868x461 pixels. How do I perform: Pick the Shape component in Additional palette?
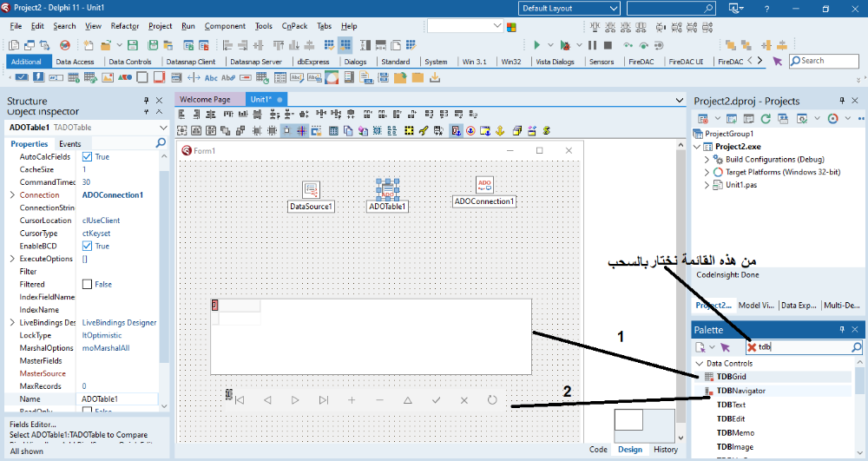pyautogui.click(x=124, y=77)
